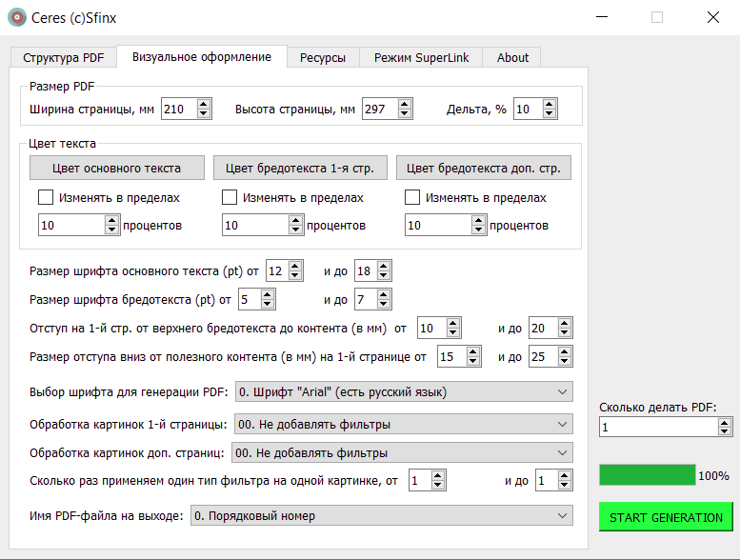Click the Размер PDF group label
Screen dimensions: 740x560
click(x=62, y=87)
